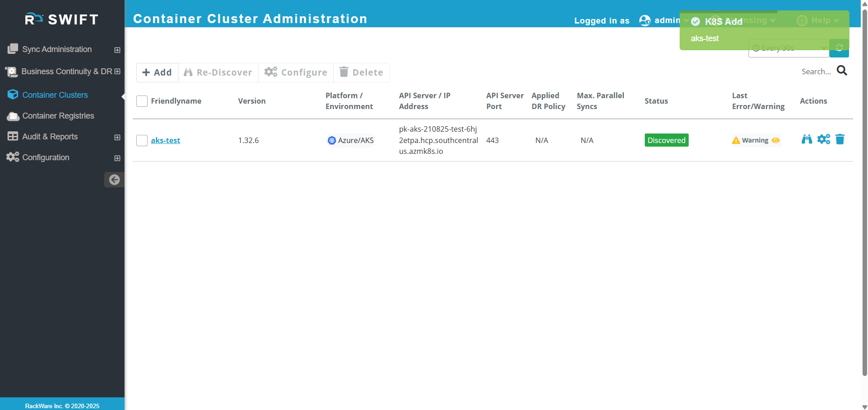The height and width of the screenshot is (410, 868).
Task: Select Audit & Reports in sidebar
Action: (x=50, y=137)
